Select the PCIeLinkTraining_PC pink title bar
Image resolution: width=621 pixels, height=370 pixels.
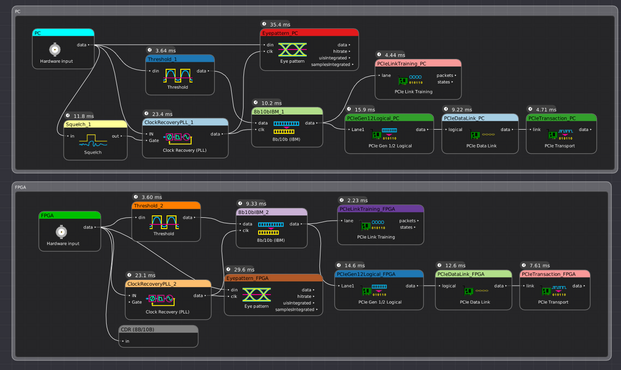tap(418, 63)
